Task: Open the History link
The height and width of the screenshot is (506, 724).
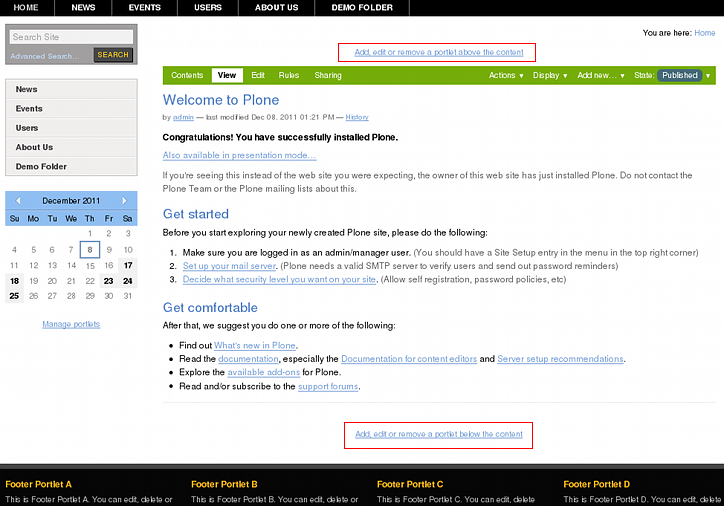Action: pyautogui.click(x=357, y=117)
